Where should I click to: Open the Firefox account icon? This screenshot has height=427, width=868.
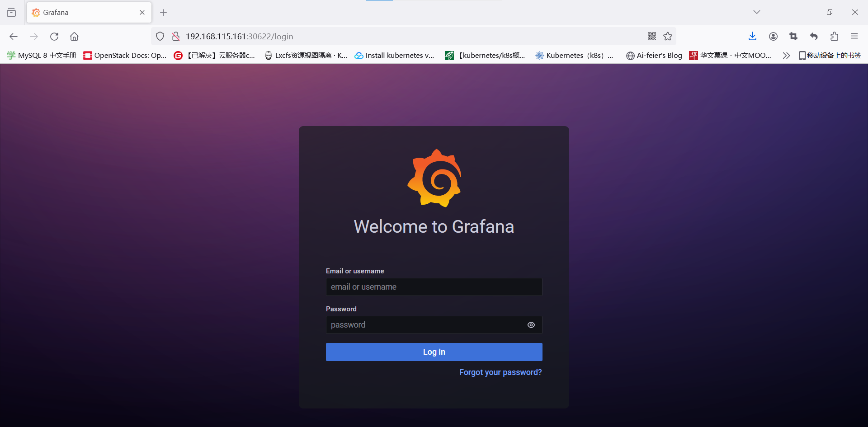click(773, 37)
